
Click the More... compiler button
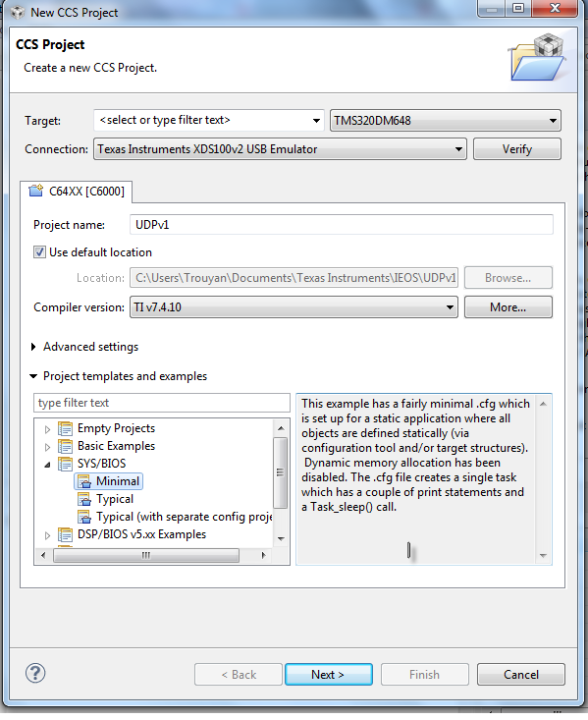point(508,307)
